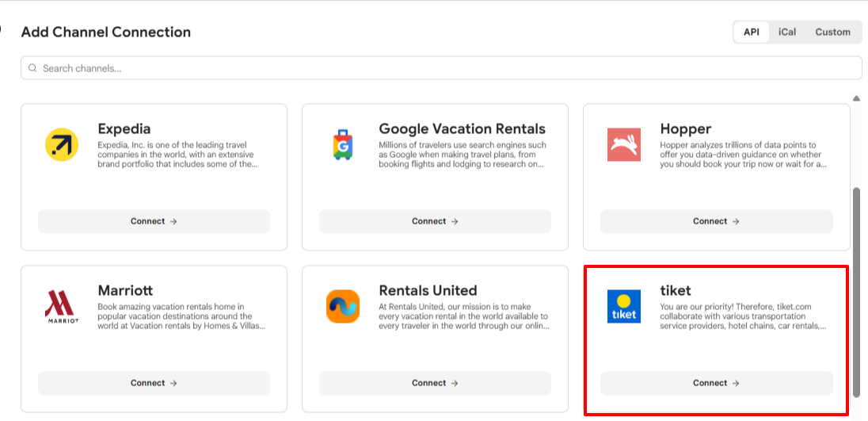Image resolution: width=868 pixels, height=421 pixels.
Task: Click the vertical scrollbar thumb
Action: [x=856, y=292]
